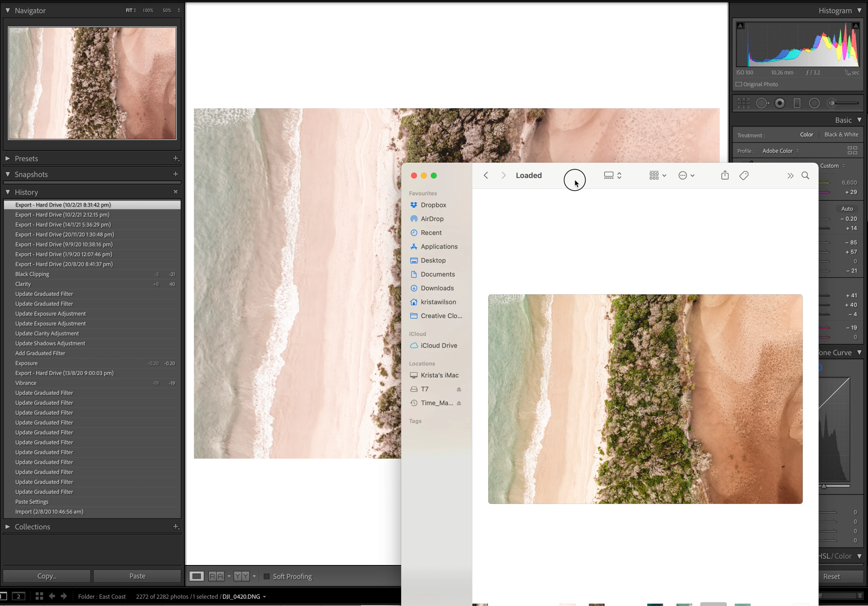Open the profile browser grid icon
868x606 pixels.
click(x=852, y=150)
